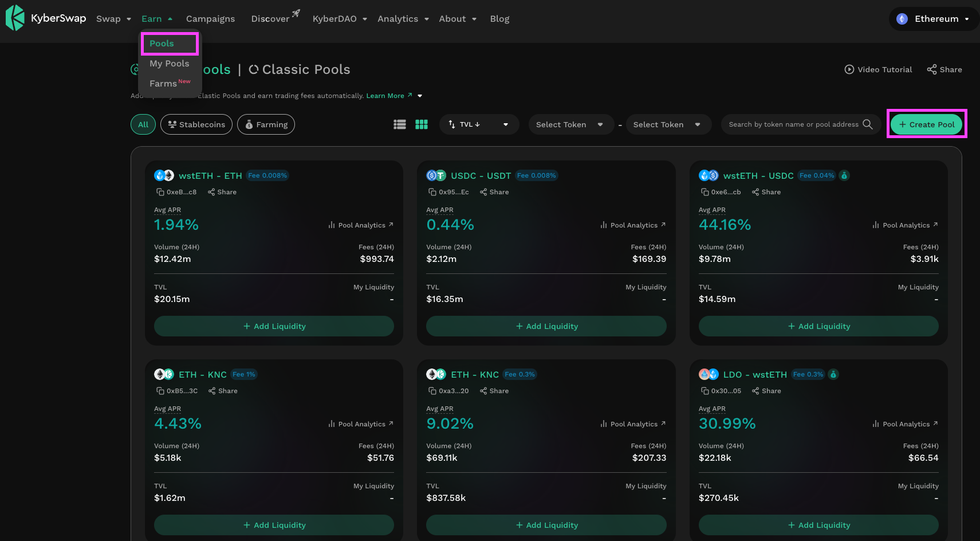Image resolution: width=980 pixels, height=541 pixels.
Task: Expand the KyberDAO menu
Action: pyautogui.click(x=340, y=19)
